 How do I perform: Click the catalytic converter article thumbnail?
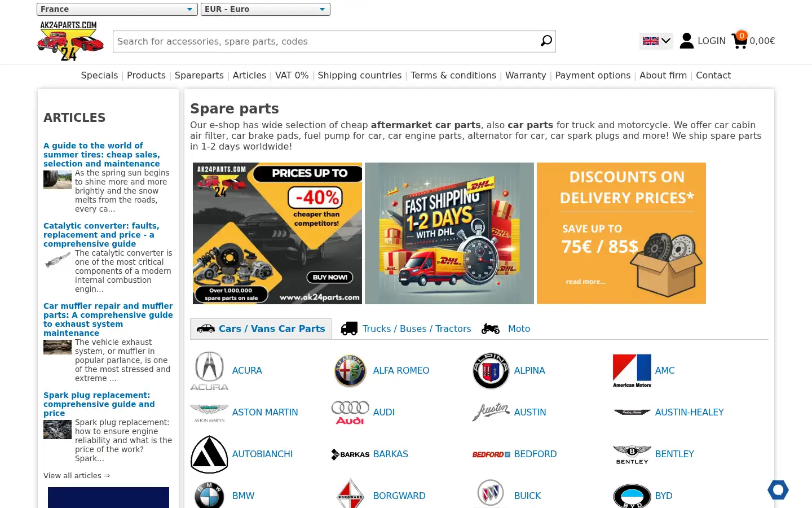point(58,260)
